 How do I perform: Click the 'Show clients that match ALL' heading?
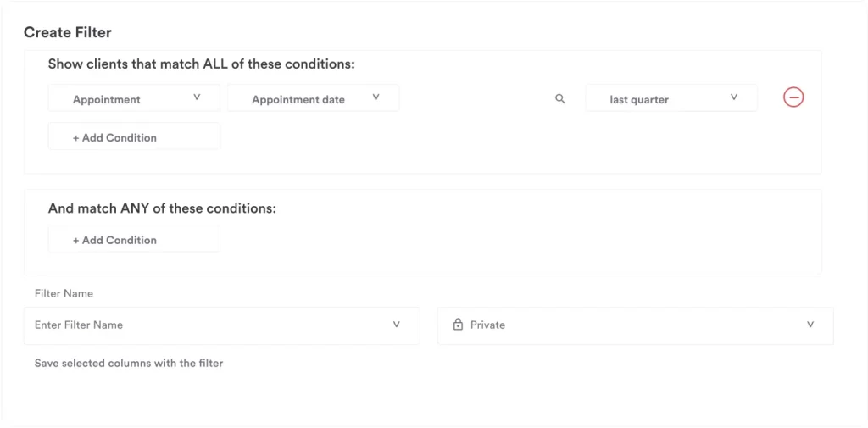click(201, 64)
